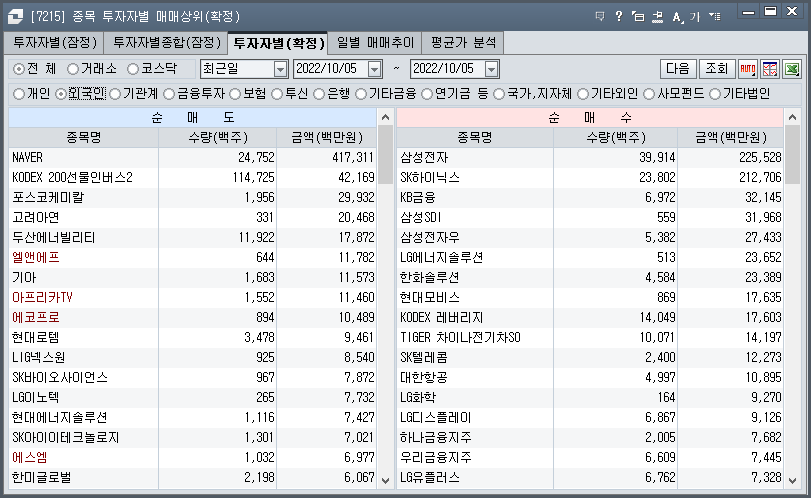The image size is (811, 498).
Task: Click the letter A font size icon
Action: (677, 17)
